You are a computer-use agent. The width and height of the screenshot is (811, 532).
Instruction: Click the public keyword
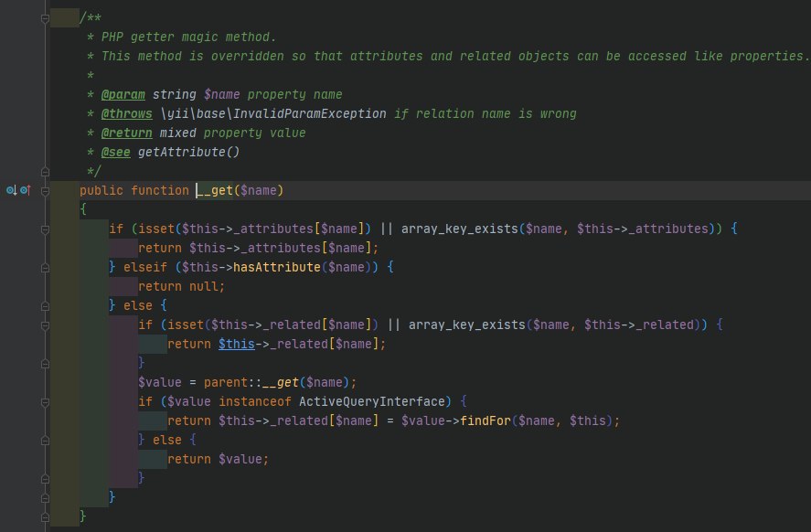pyautogui.click(x=101, y=191)
